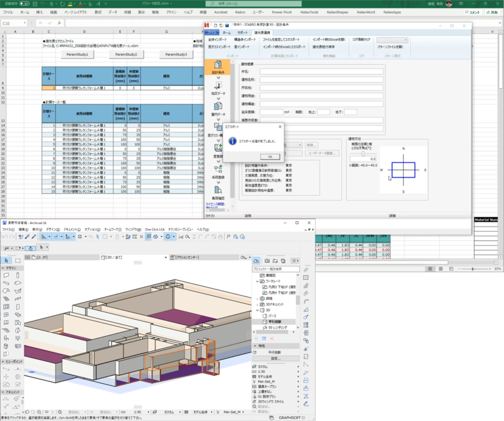The height and width of the screenshot is (421, 504).
Task: Click the Excel search box icon
Action: point(214,4)
